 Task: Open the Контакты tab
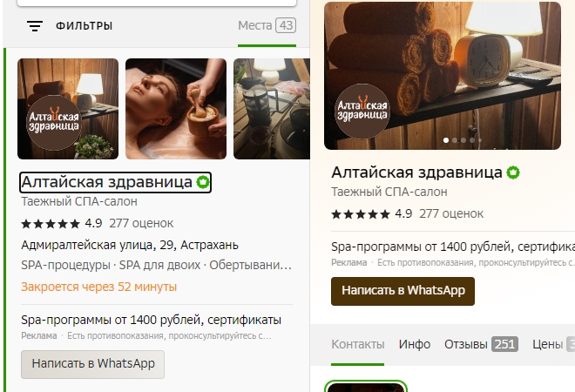click(358, 344)
